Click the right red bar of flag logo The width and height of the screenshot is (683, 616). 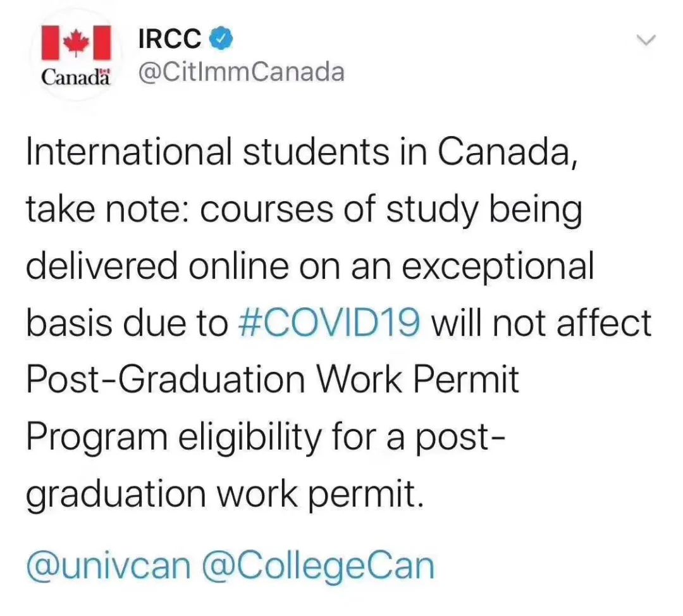click(x=102, y=43)
